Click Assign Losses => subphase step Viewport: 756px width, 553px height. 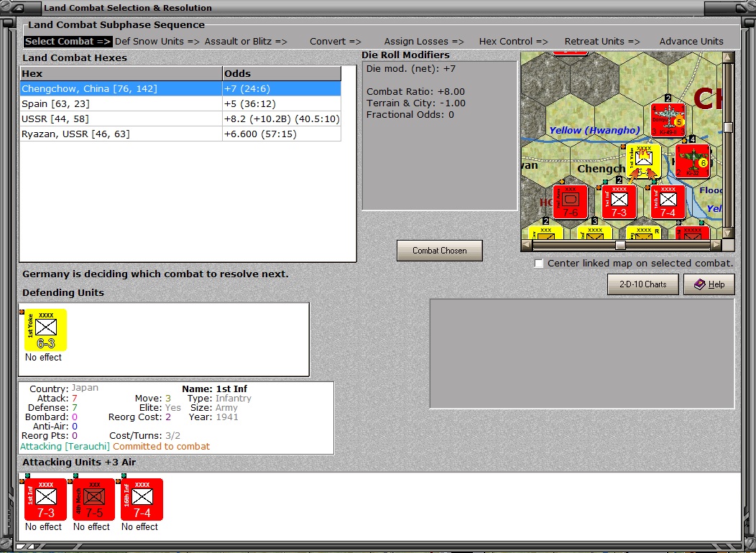click(x=424, y=42)
